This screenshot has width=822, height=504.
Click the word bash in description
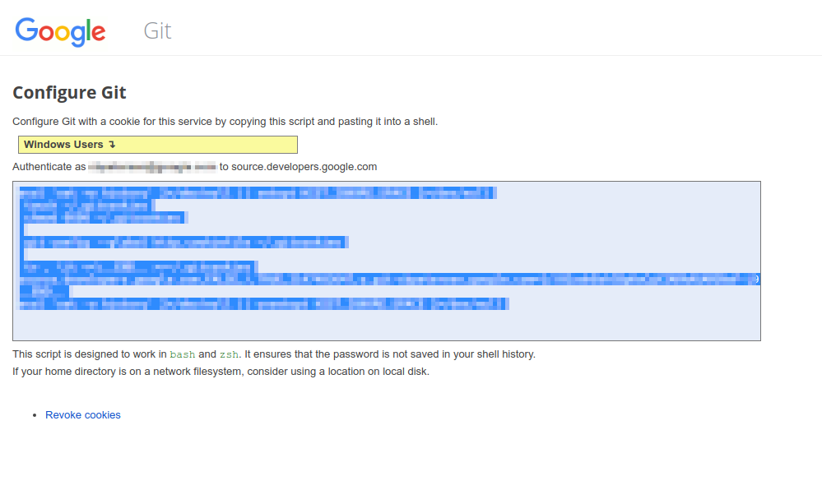coord(183,354)
